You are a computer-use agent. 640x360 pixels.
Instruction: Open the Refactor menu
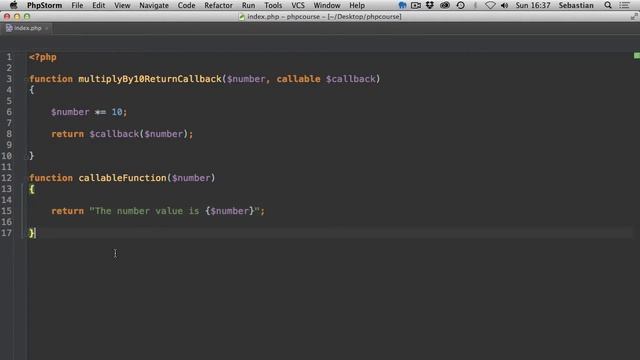(x=218, y=5)
